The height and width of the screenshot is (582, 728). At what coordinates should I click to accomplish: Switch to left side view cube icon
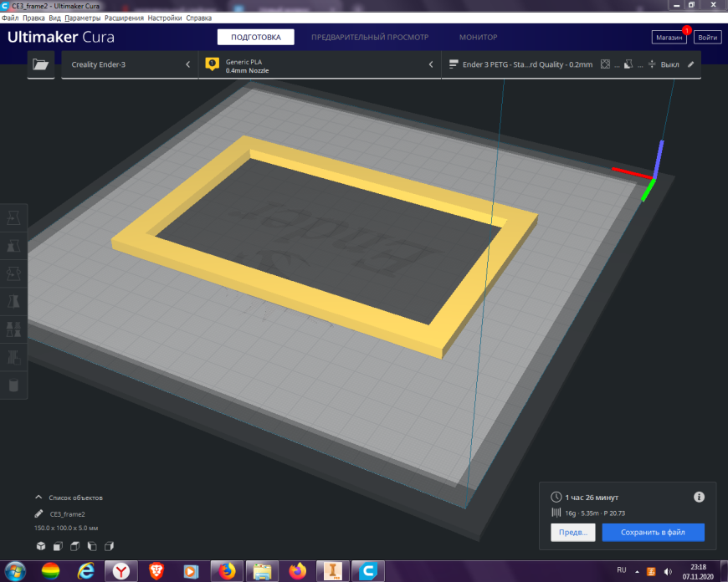(x=92, y=546)
